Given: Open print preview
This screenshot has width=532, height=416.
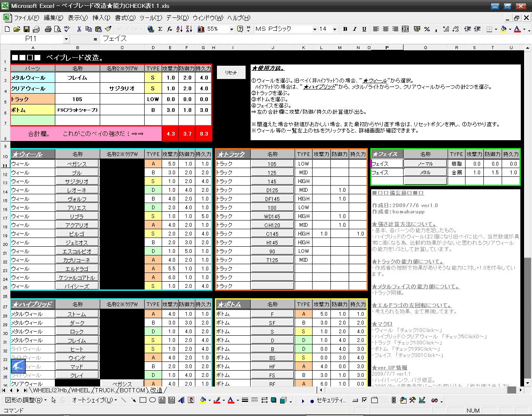Looking at the screenshot, I should 57,29.
